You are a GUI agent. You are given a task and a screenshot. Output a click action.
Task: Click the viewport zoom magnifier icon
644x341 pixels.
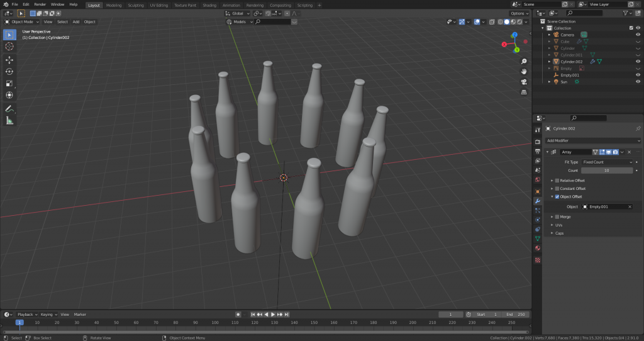tap(524, 61)
